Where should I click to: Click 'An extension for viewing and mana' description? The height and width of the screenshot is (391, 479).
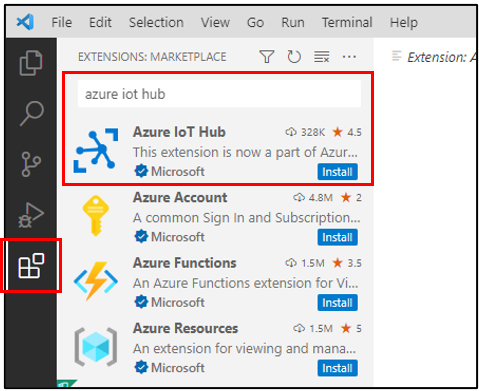[x=245, y=348]
